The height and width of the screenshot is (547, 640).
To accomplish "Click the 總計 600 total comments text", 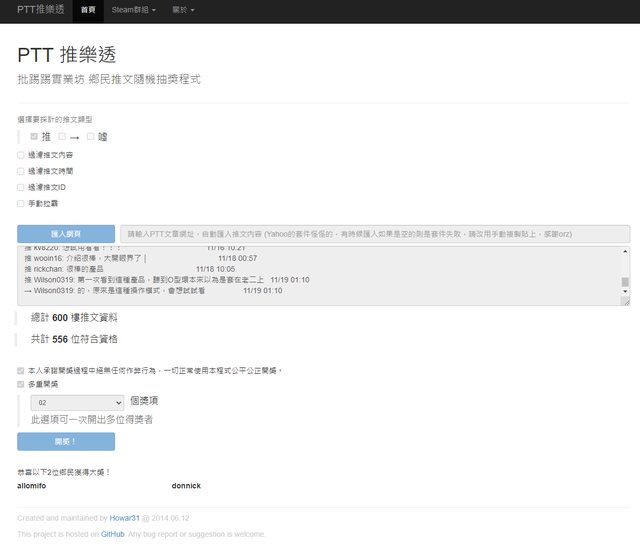I will [74, 318].
